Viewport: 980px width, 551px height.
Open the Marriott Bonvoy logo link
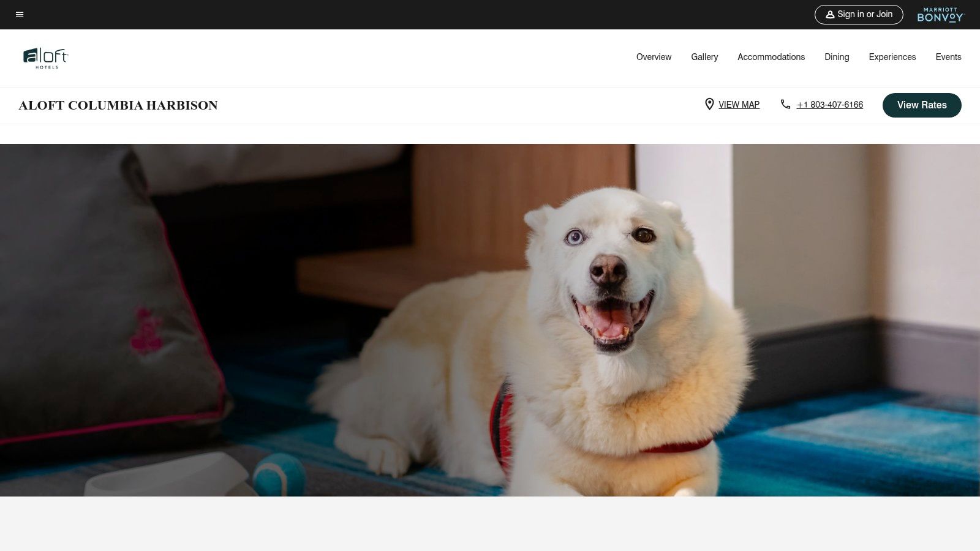click(x=940, y=15)
